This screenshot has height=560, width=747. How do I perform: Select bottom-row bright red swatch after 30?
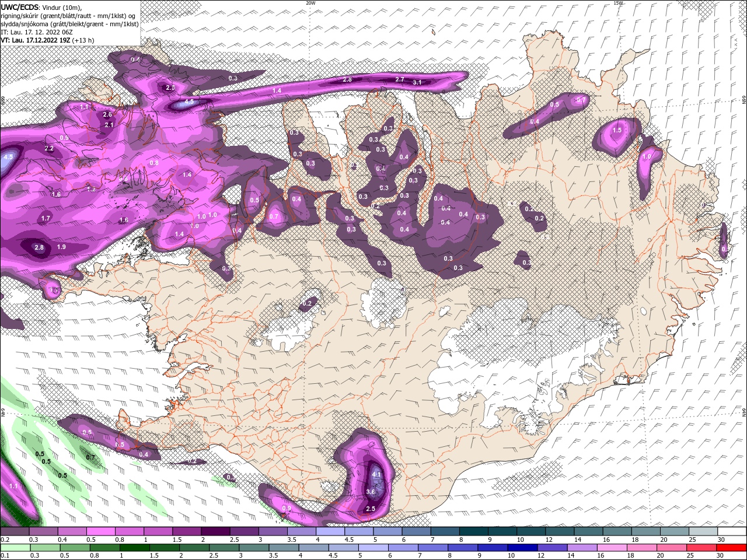731,548
